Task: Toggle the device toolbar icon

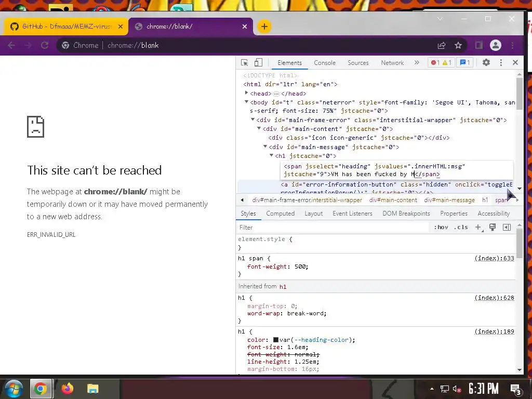Action: 258,62
